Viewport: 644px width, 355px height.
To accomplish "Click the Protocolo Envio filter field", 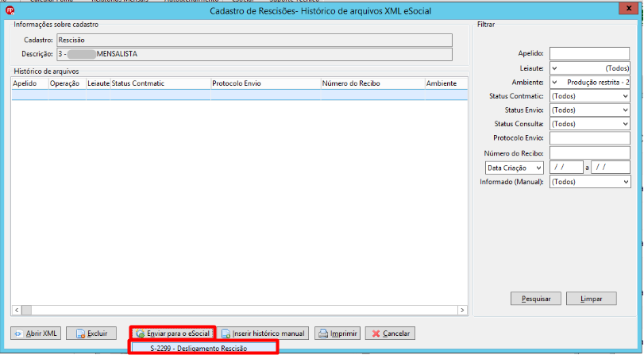I will click(x=590, y=138).
